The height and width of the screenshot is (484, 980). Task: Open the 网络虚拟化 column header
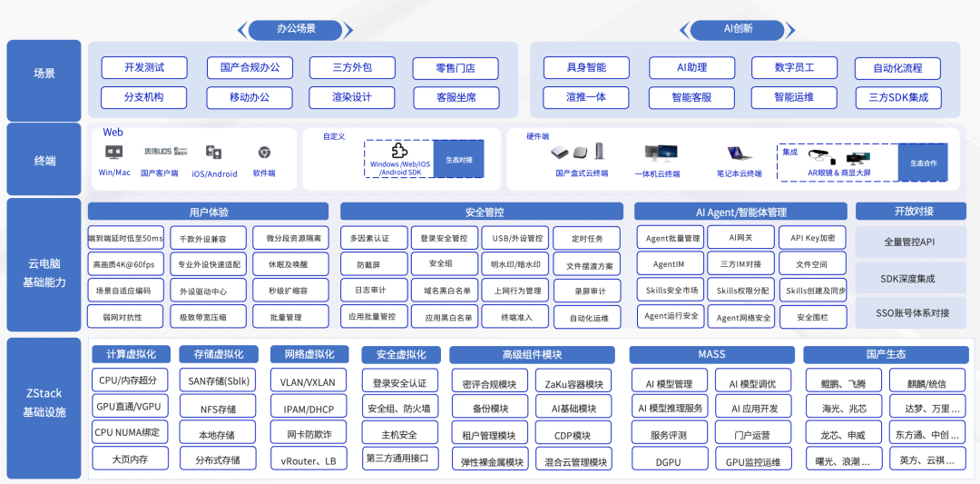pyautogui.click(x=309, y=354)
